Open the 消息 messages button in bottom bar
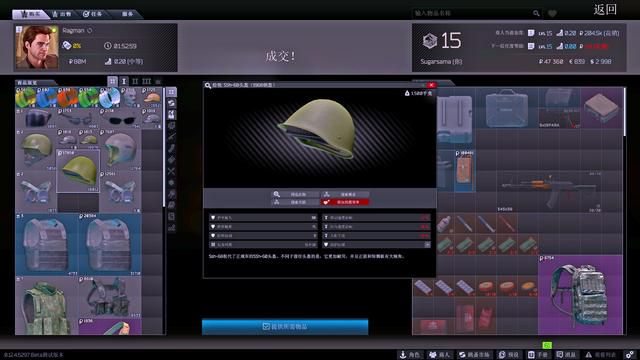 566,355
